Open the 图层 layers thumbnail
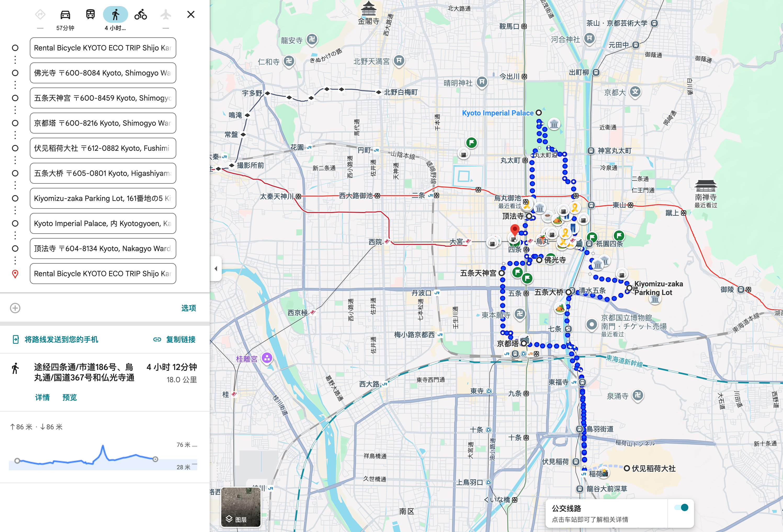The height and width of the screenshot is (532, 783). click(x=241, y=507)
